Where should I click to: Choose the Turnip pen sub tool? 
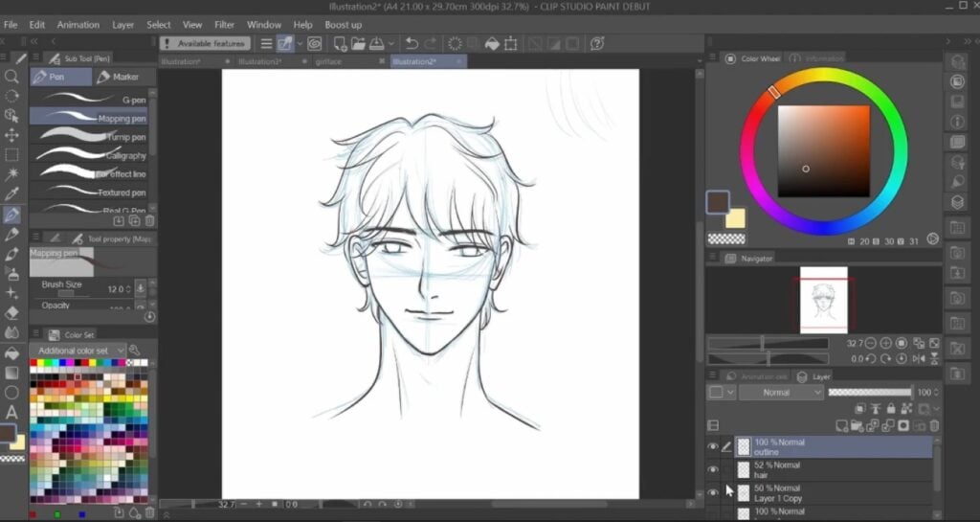pos(89,137)
